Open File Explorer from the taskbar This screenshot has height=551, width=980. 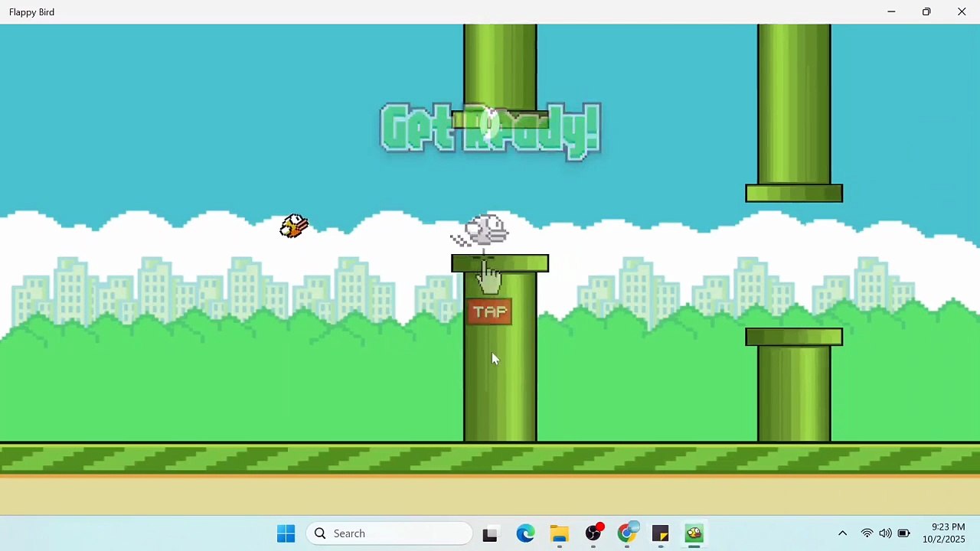click(x=559, y=533)
